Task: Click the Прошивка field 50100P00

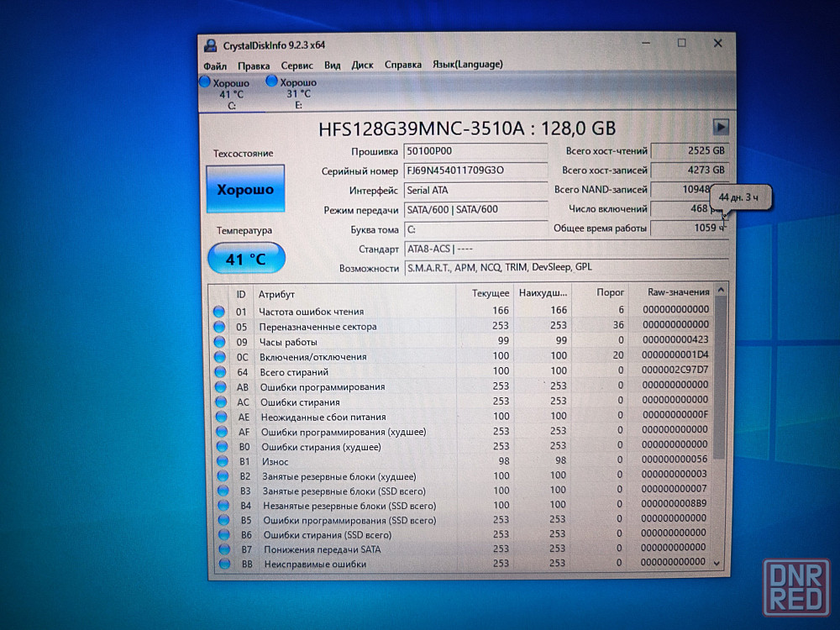Action: pos(475,151)
